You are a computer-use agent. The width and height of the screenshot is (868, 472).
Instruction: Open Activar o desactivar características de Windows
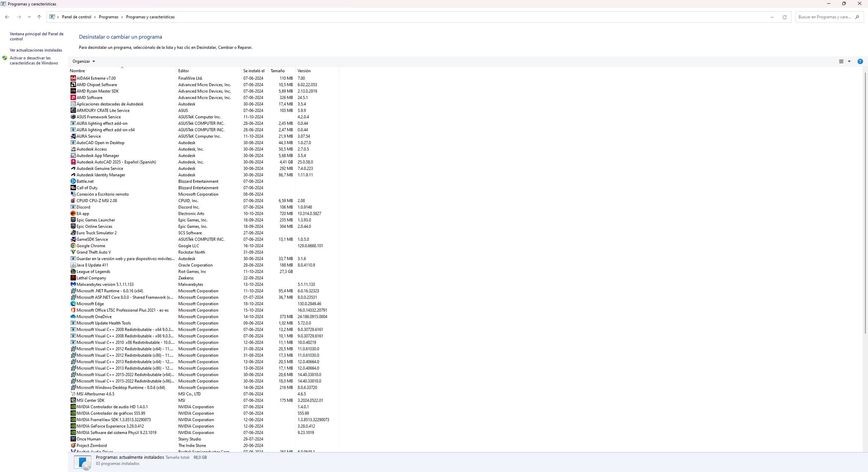point(34,61)
